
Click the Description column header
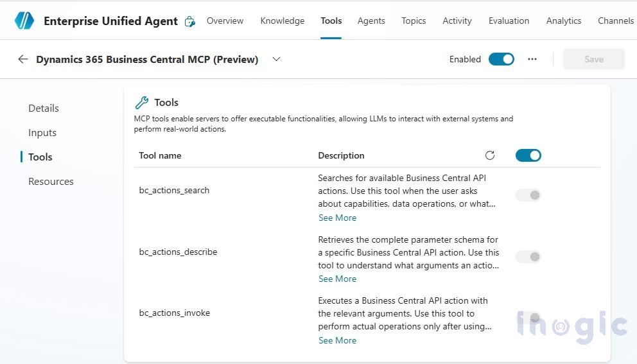[x=341, y=155]
